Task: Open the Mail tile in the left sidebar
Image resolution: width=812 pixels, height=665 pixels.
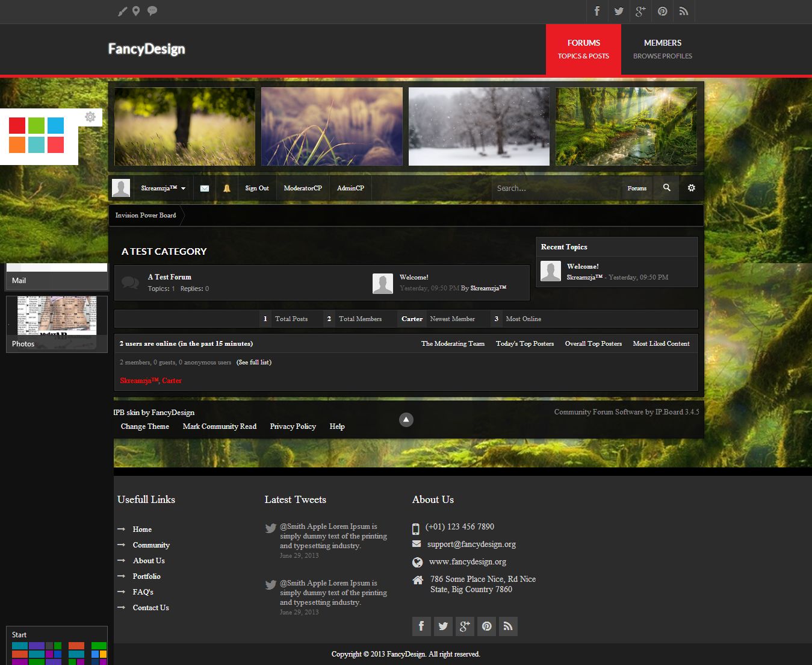Action: pos(57,276)
